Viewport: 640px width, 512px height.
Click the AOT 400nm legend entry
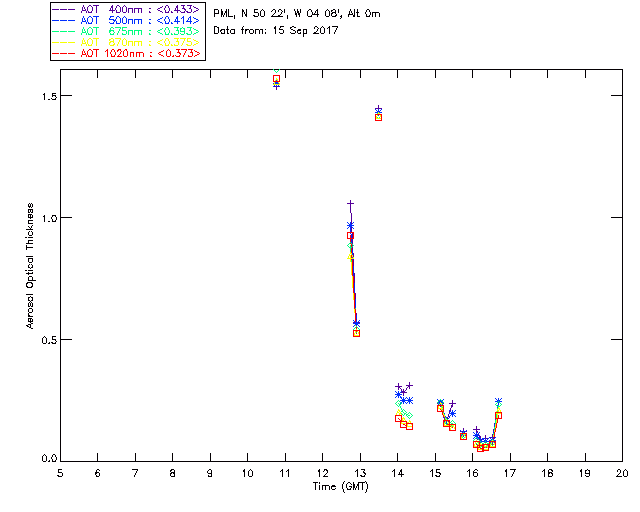pos(127,9)
